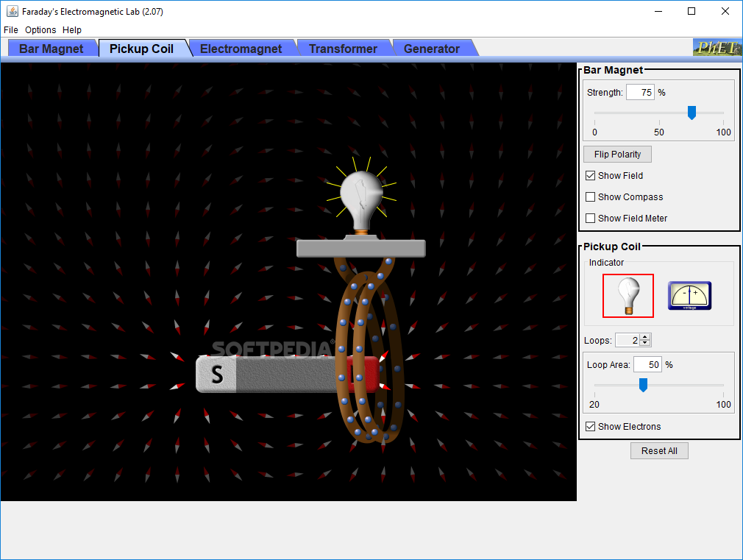The image size is (743, 560).
Task: Click the PhET logo
Action: coord(717,47)
